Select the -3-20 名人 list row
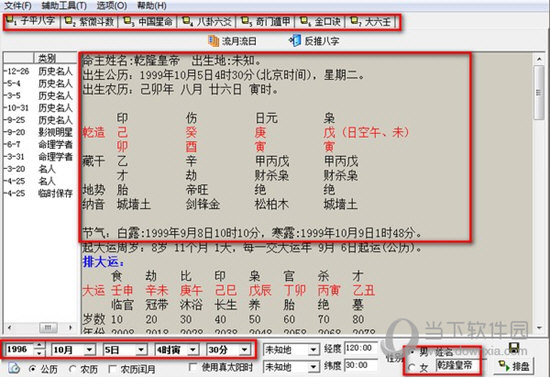550x378 pixels. click(x=40, y=169)
